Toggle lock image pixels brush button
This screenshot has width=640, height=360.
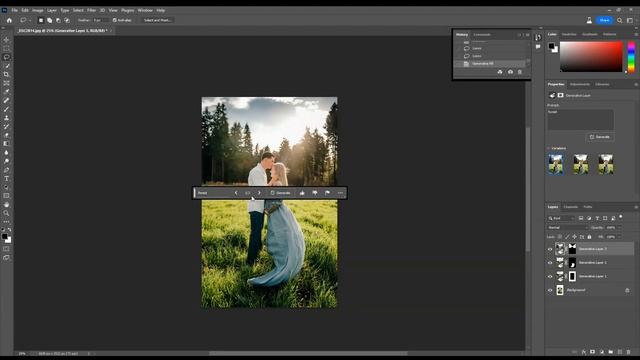[x=567, y=237]
